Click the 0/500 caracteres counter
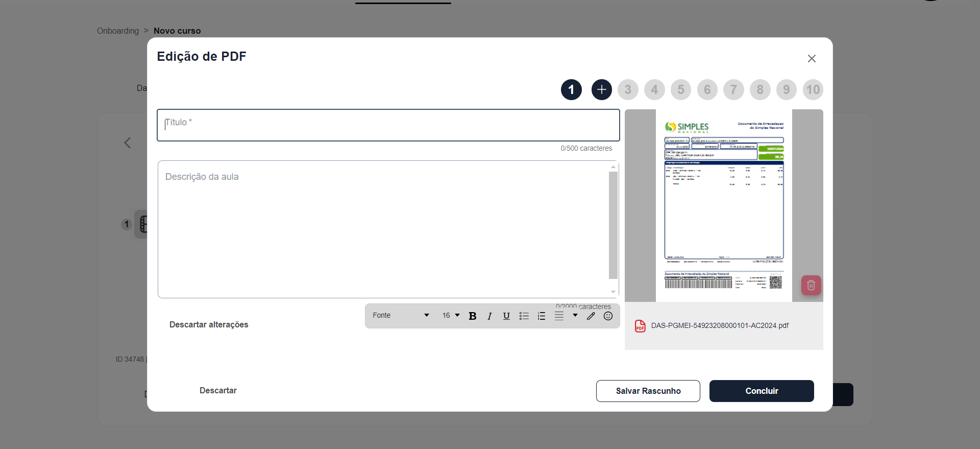The height and width of the screenshot is (449, 980). (x=586, y=149)
